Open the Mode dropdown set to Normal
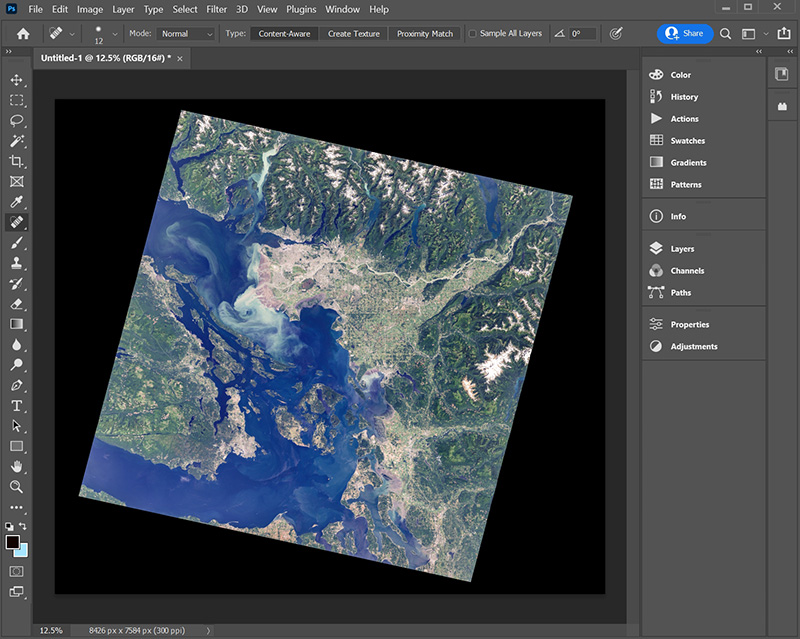This screenshot has height=639, width=800. point(187,33)
